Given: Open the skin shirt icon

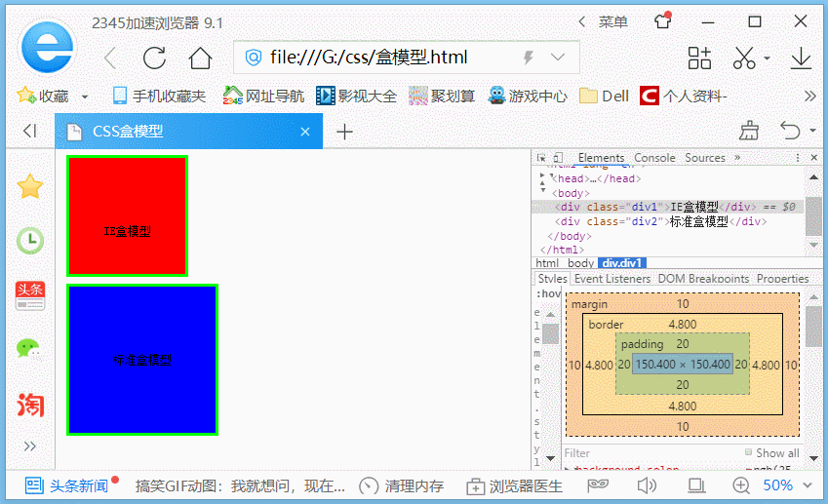Looking at the screenshot, I should click(663, 21).
